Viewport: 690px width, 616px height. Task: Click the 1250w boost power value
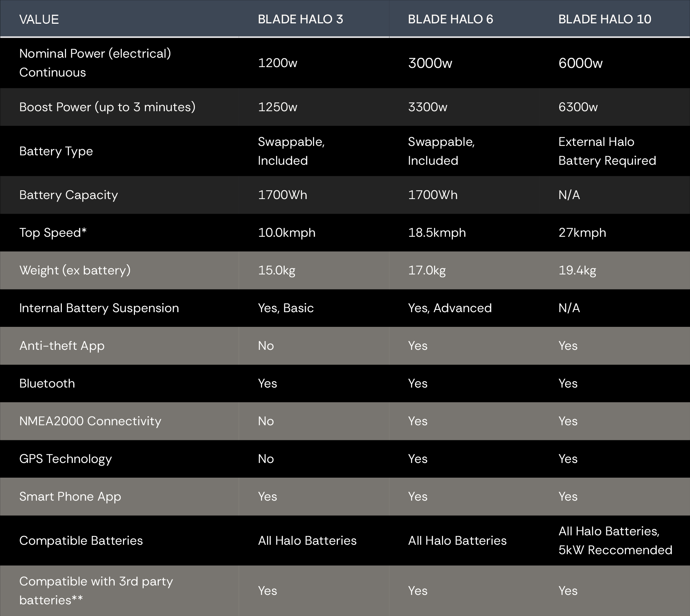(278, 107)
